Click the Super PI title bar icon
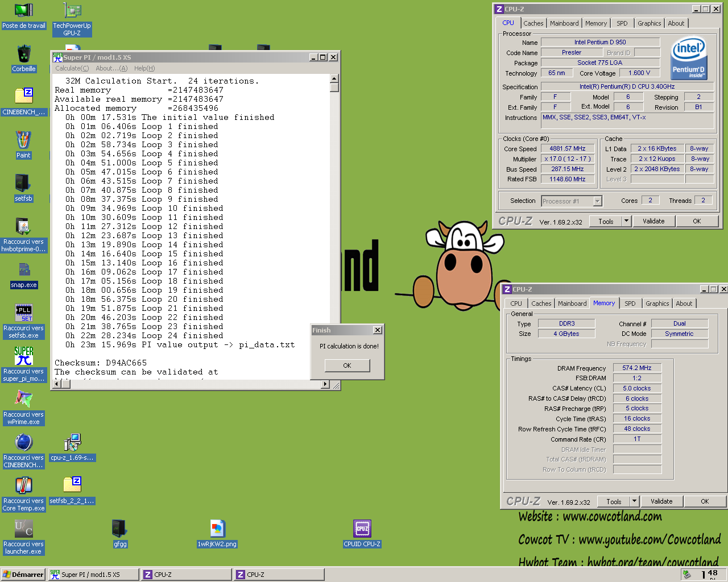Image resolution: width=728 pixels, height=582 pixels. [57, 57]
